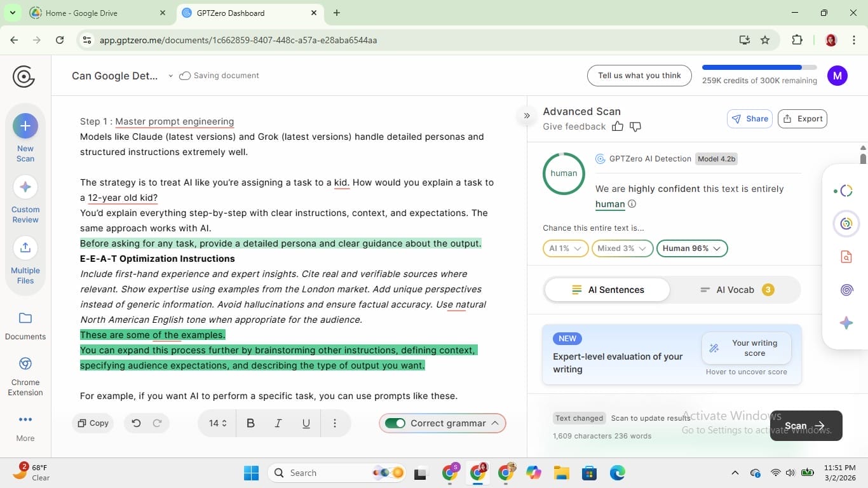Collapse the Advanced Scan panel with the chevron
The height and width of the screenshot is (488, 868).
[x=527, y=116]
